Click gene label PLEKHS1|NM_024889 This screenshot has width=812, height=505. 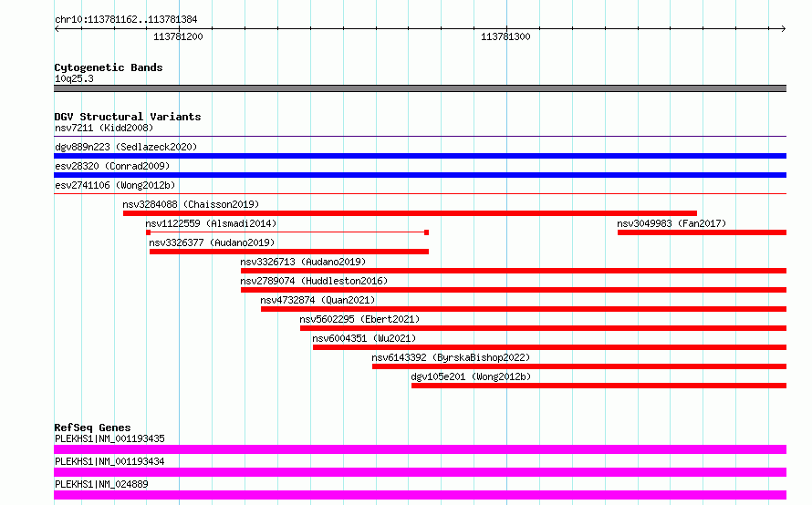pos(101,484)
